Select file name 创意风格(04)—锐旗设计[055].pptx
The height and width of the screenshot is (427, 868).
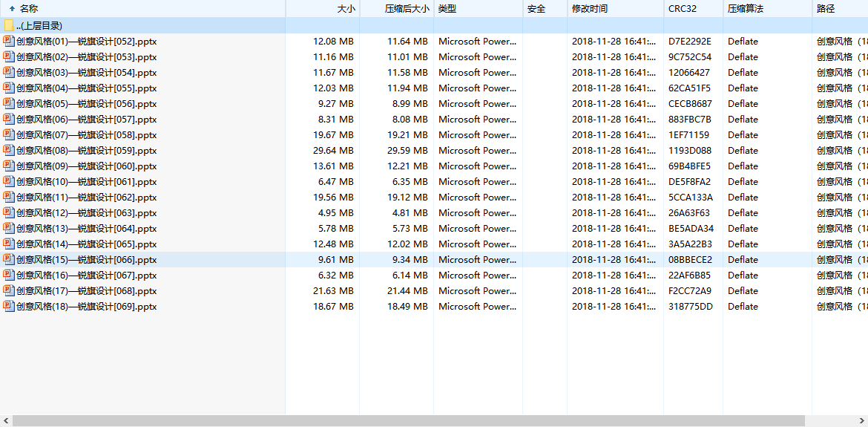(86, 88)
